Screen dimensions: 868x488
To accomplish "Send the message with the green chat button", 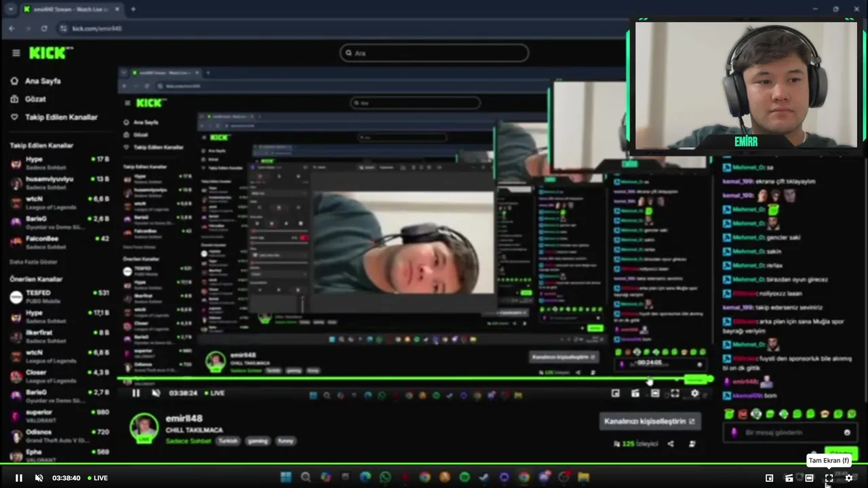I will [840, 452].
